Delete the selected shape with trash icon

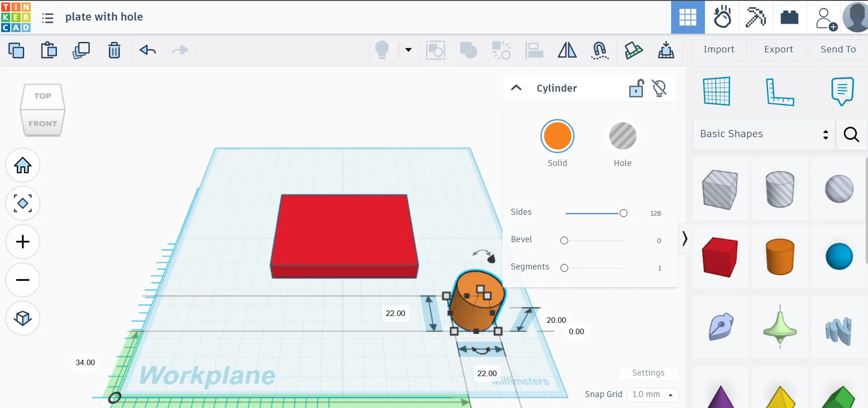pos(114,50)
